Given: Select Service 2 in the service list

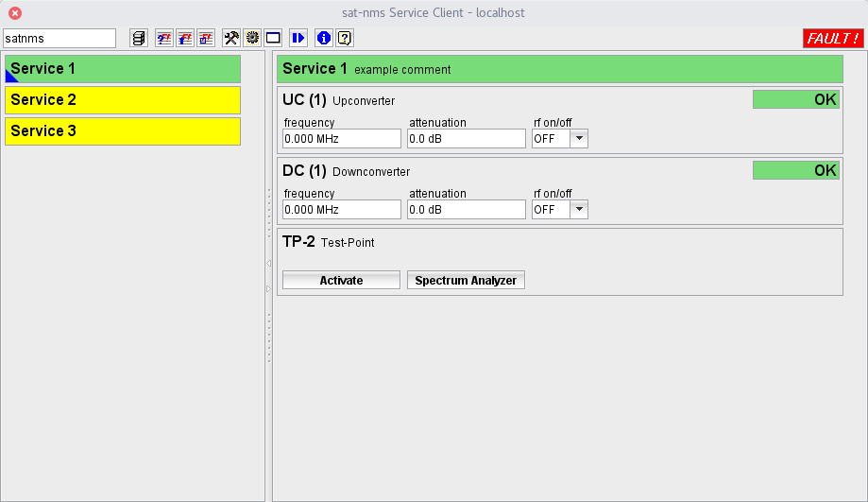Looking at the screenshot, I should (123, 100).
